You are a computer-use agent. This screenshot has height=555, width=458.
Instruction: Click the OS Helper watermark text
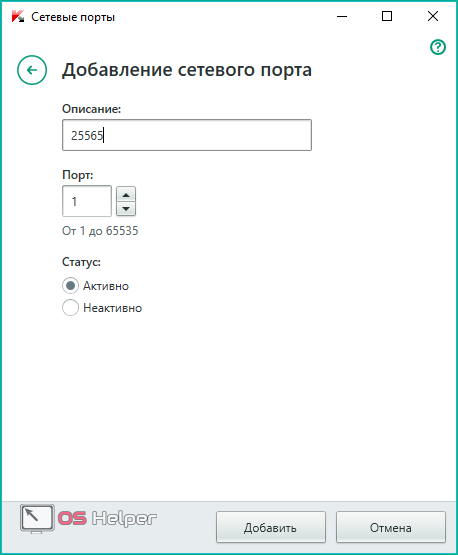(107, 519)
